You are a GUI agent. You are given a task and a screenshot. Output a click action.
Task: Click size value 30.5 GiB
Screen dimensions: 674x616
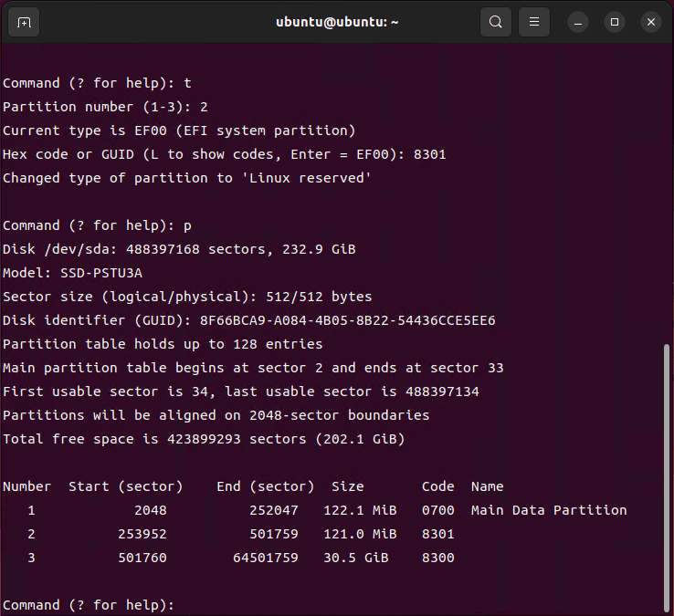click(x=355, y=558)
